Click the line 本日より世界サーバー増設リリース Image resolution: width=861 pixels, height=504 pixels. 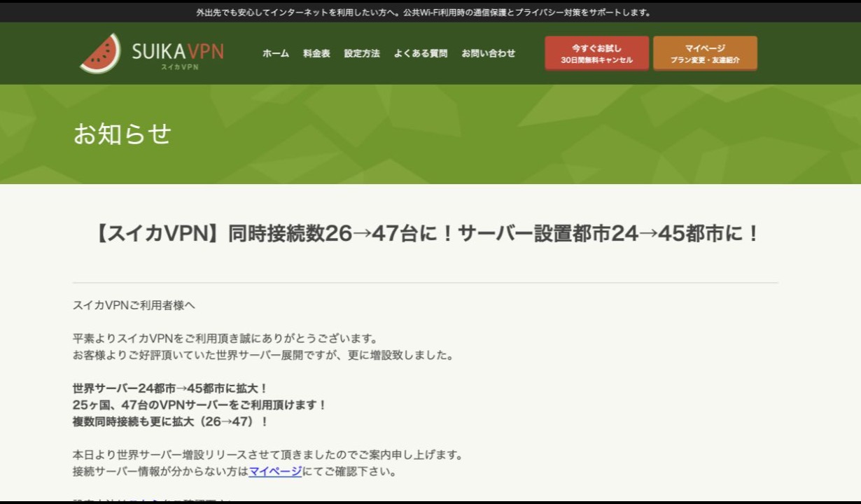(x=268, y=455)
